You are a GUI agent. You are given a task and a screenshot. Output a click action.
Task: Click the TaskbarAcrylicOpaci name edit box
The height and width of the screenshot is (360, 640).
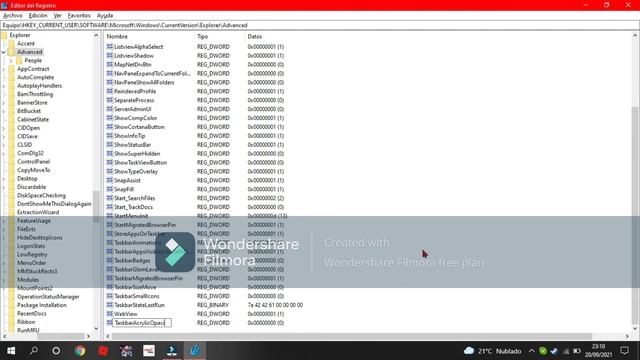tap(142, 323)
